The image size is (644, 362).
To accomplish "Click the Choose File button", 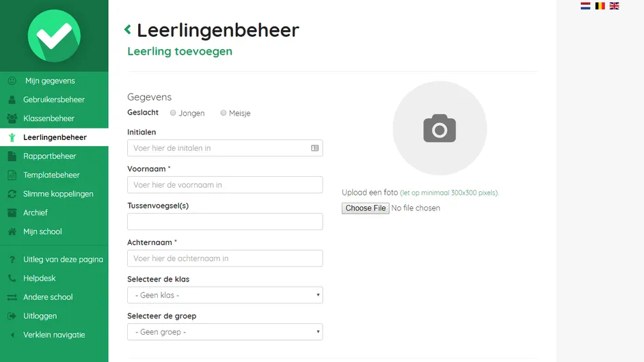I will tap(366, 208).
